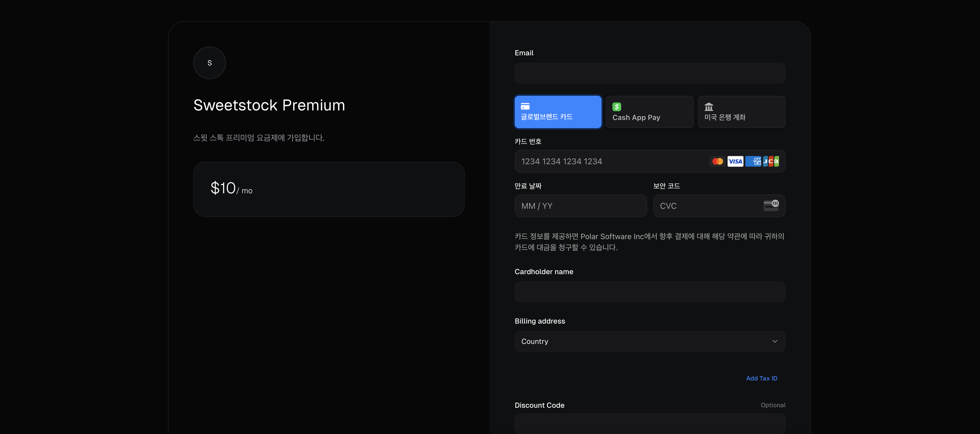Screen dimensions: 980x434
Task: Focus the MM / YY expiry field
Action: (x=580, y=206)
